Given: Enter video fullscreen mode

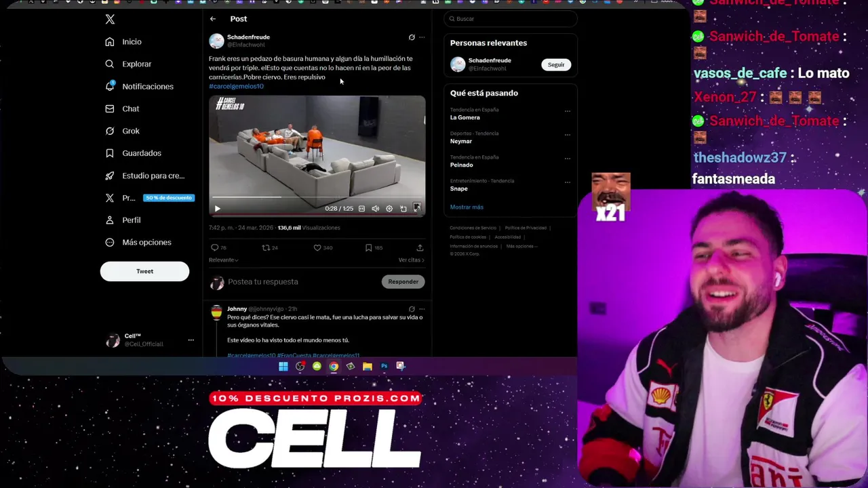Looking at the screenshot, I should pyautogui.click(x=417, y=208).
